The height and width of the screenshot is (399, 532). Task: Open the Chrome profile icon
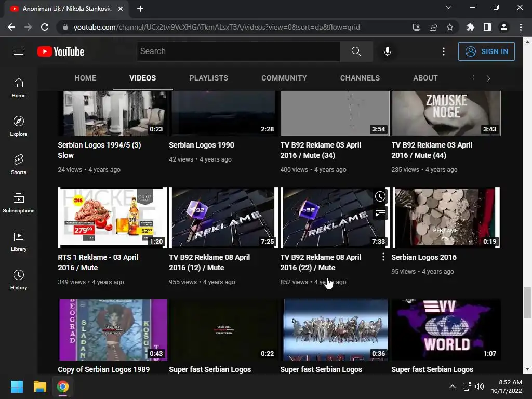504,27
